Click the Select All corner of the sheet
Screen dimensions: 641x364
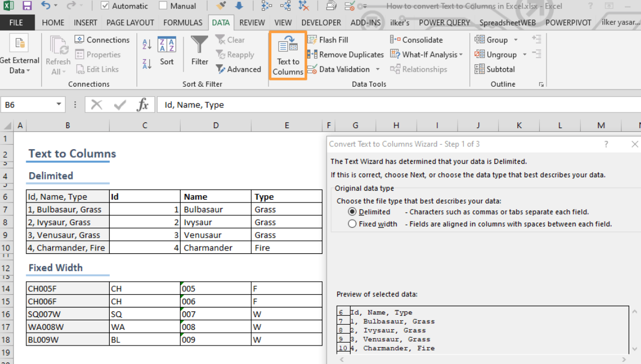[7, 125]
